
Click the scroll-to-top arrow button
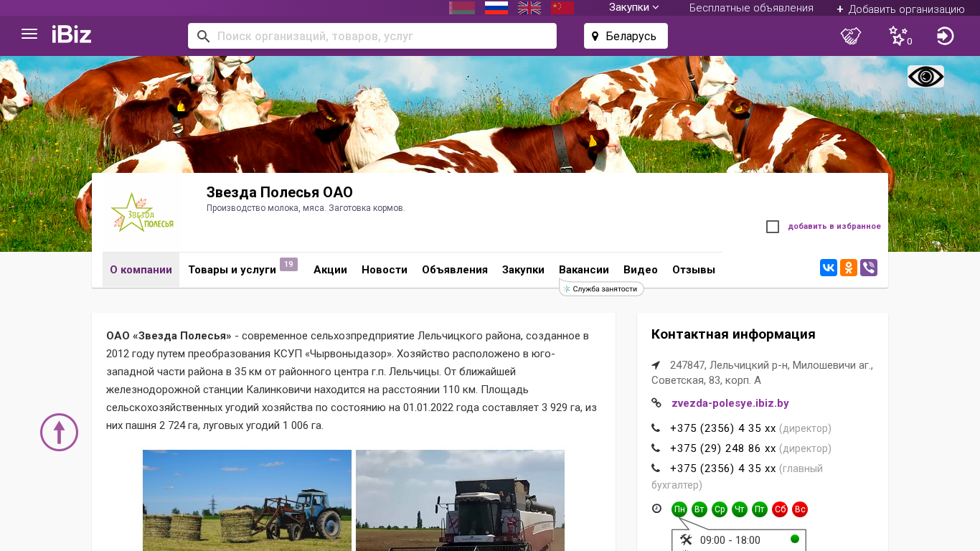coord(59,432)
